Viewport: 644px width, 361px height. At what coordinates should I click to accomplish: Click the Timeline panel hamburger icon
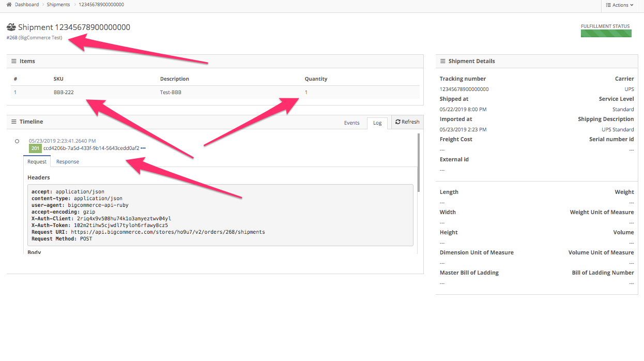click(14, 122)
